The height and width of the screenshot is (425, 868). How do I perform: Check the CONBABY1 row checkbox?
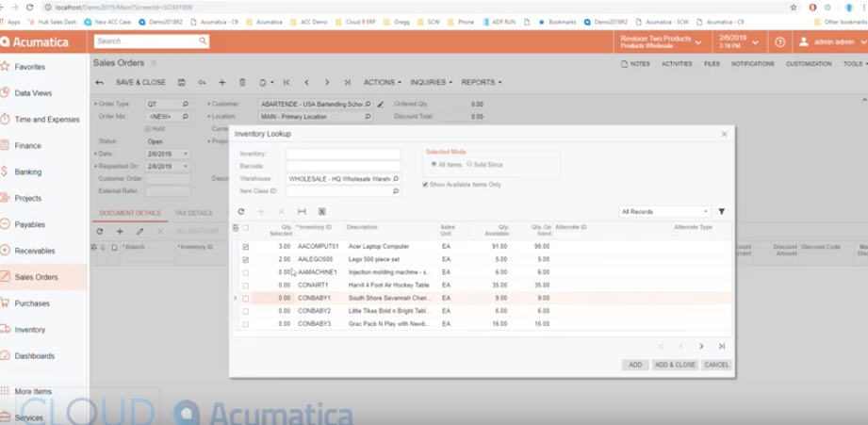(x=246, y=299)
